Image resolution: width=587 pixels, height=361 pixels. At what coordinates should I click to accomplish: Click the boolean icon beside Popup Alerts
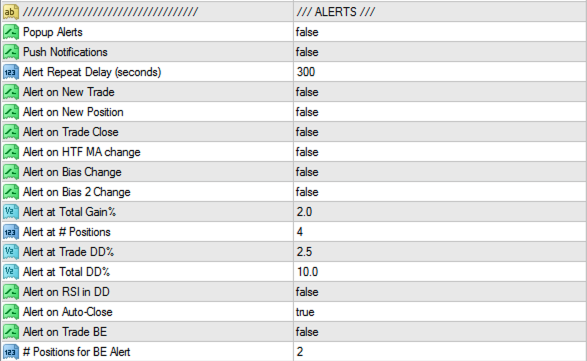[x=10, y=32]
